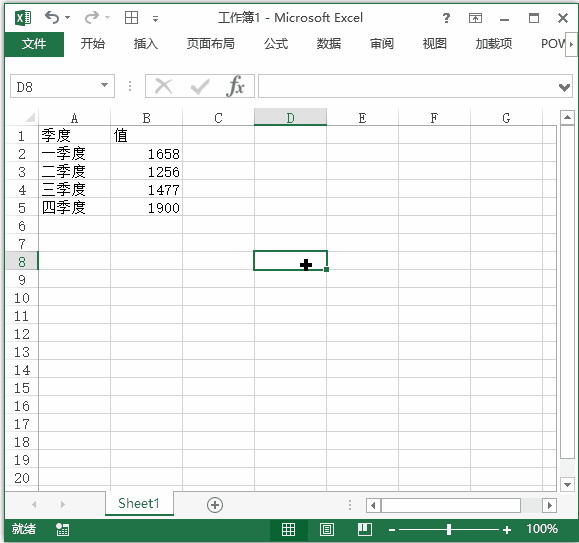The image size is (579, 543).
Task: Click the Excel application icon in title bar
Action: click(23, 18)
